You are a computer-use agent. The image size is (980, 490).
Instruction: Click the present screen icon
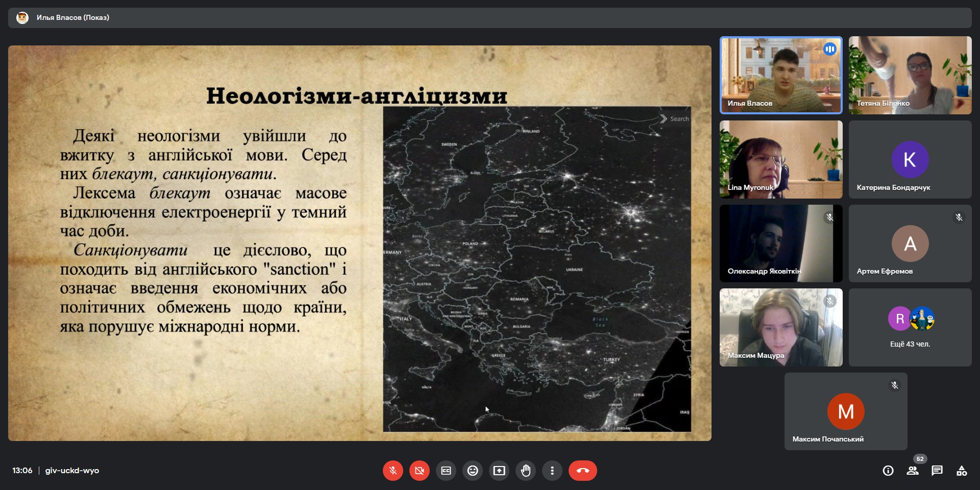point(499,471)
